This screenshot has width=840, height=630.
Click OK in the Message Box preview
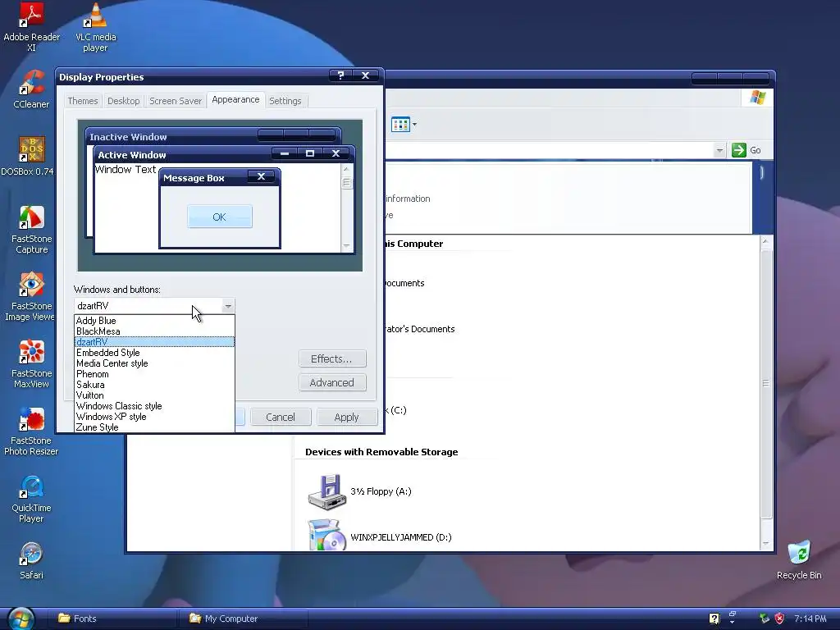pyautogui.click(x=220, y=217)
